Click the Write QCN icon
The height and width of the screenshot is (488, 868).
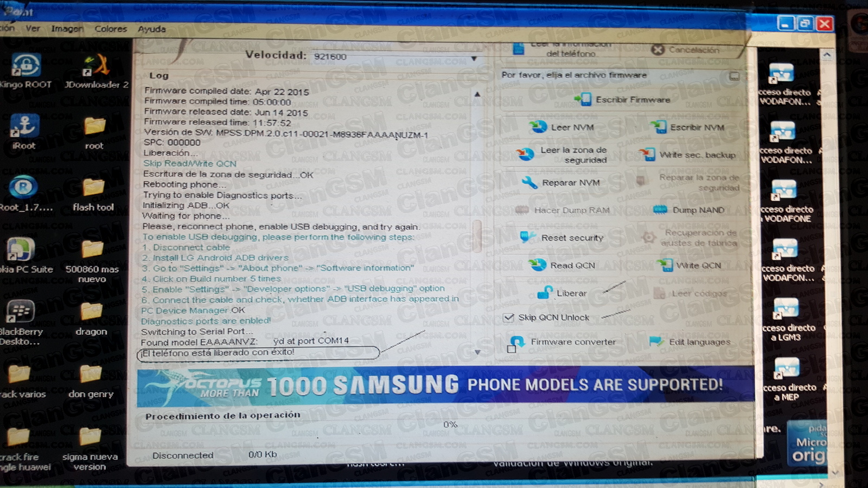665,265
